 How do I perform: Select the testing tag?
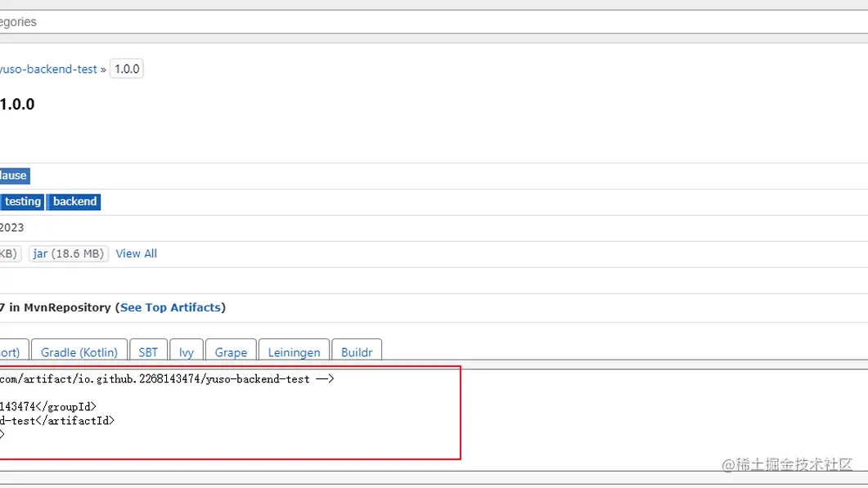(22, 201)
